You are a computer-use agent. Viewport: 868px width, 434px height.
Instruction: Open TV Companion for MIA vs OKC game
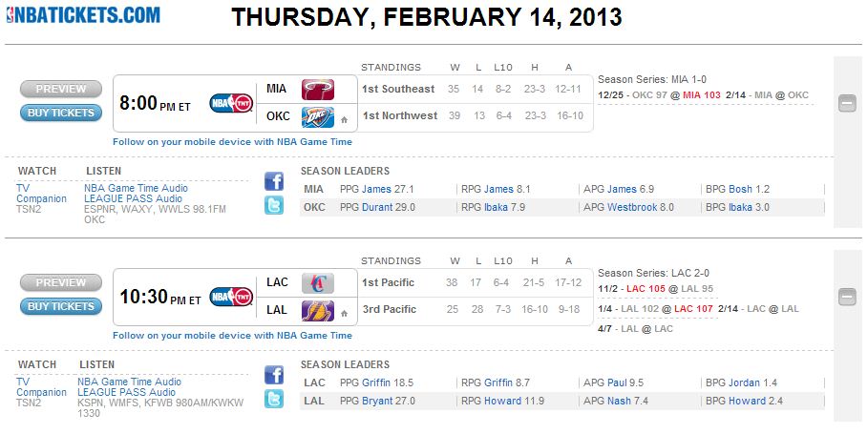coord(41,194)
